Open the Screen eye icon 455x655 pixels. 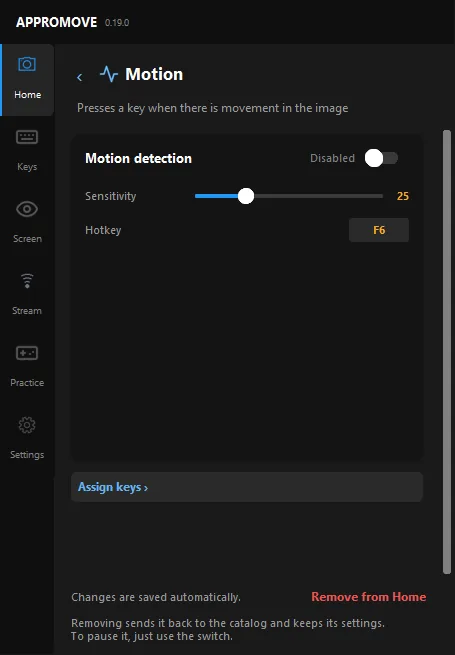27,209
